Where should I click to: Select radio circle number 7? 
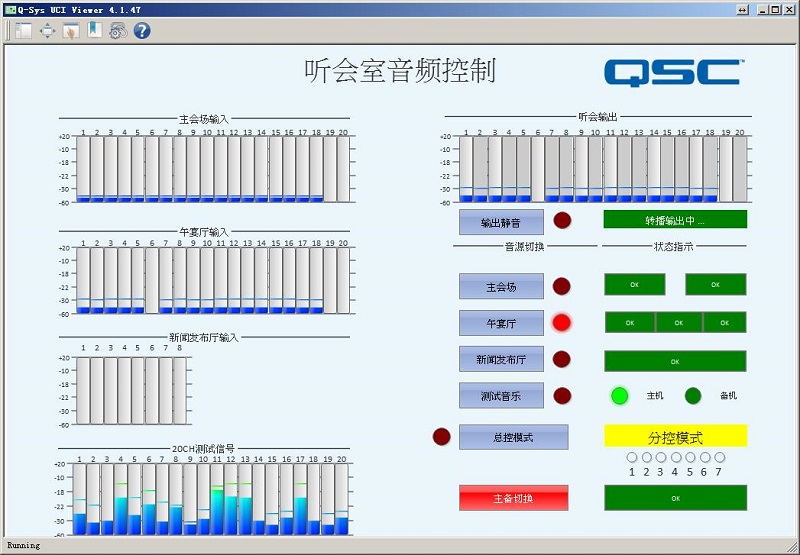pos(719,458)
